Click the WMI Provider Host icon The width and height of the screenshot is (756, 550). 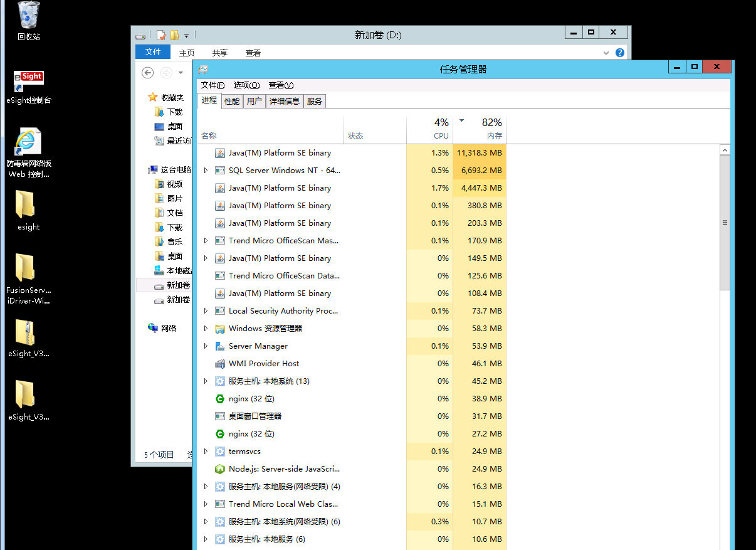click(220, 364)
